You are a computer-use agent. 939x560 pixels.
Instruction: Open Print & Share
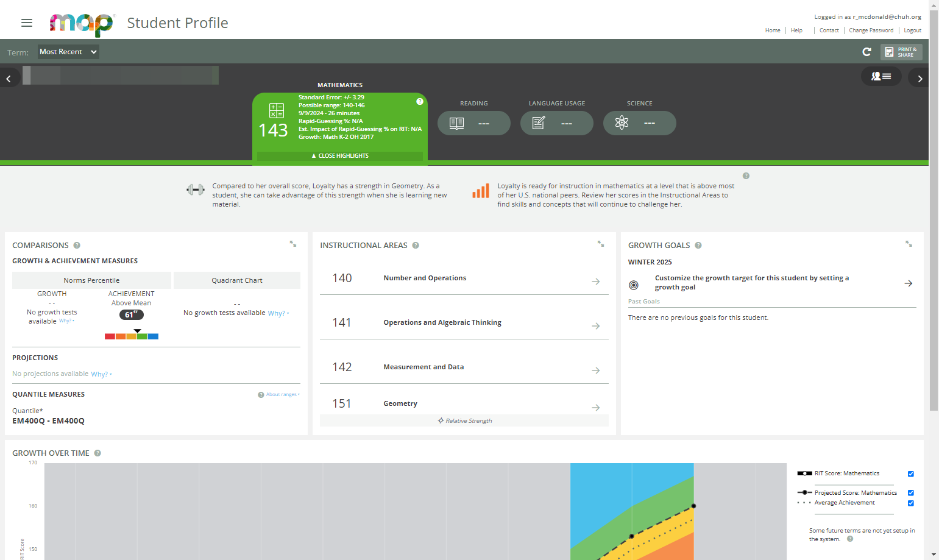901,52
